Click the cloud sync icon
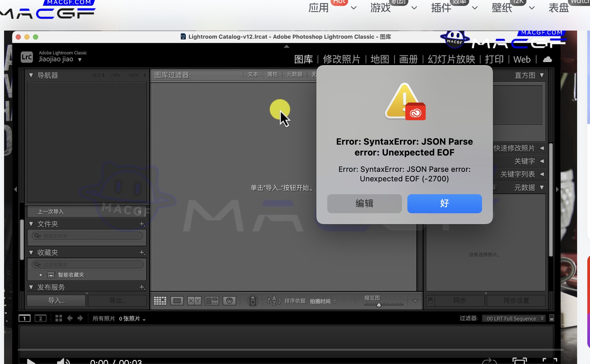The image size is (590, 364). coord(547,59)
